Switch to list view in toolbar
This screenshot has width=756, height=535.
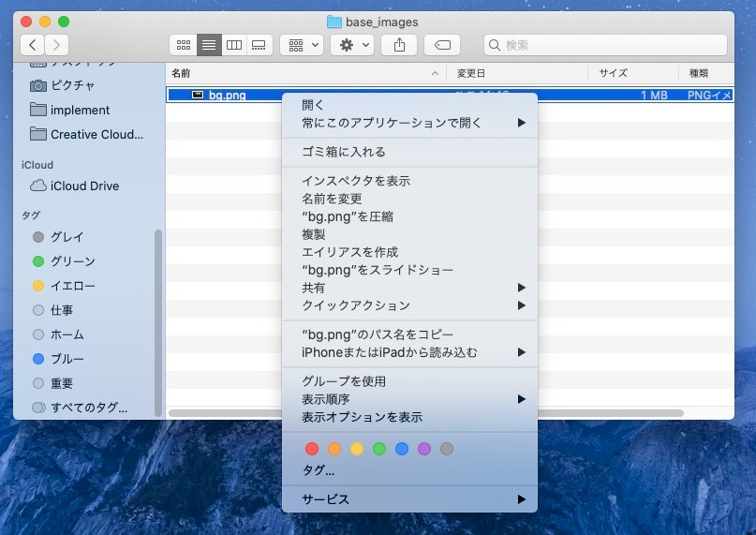click(209, 45)
